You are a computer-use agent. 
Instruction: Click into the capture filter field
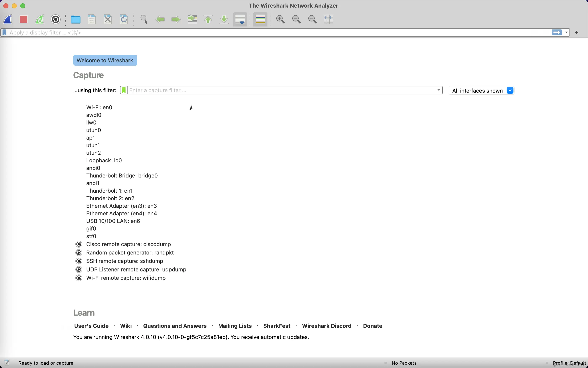tap(280, 90)
